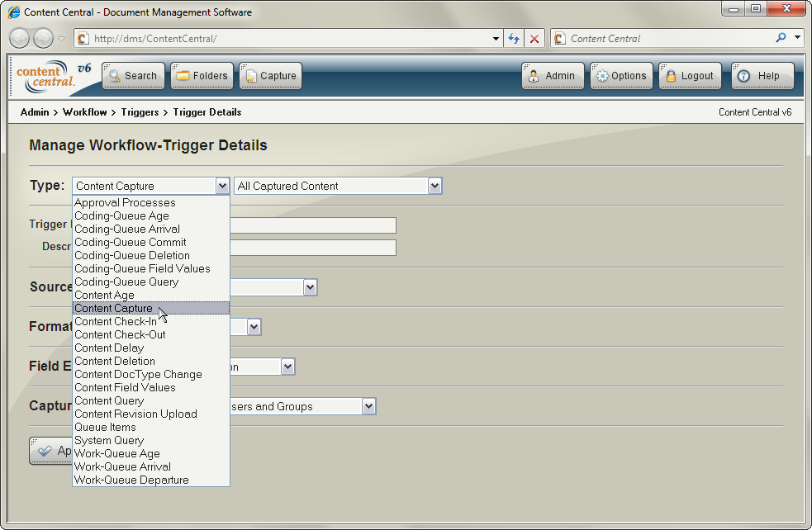The image size is (812, 530).
Task: Click the page icon in address bar
Action: (83, 38)
